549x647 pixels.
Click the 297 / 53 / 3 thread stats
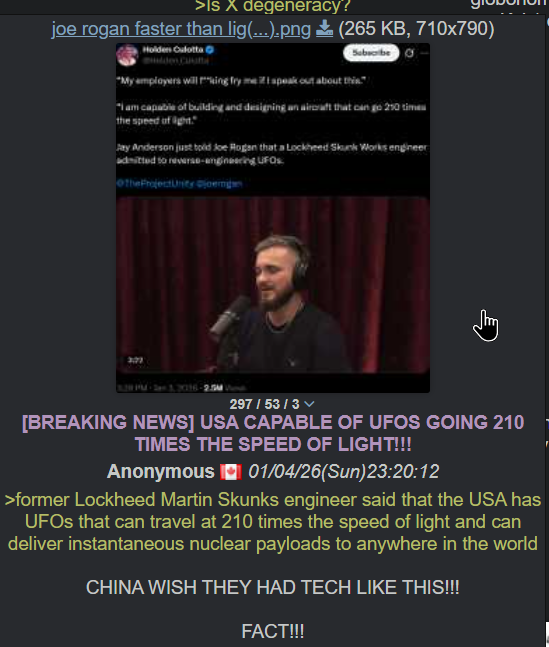(x=264, y=404)
